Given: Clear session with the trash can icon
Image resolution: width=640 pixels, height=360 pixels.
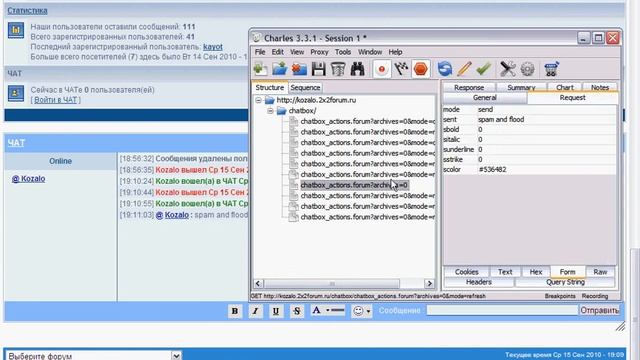Looking at the screenshot, I should (x=338, y=69).
